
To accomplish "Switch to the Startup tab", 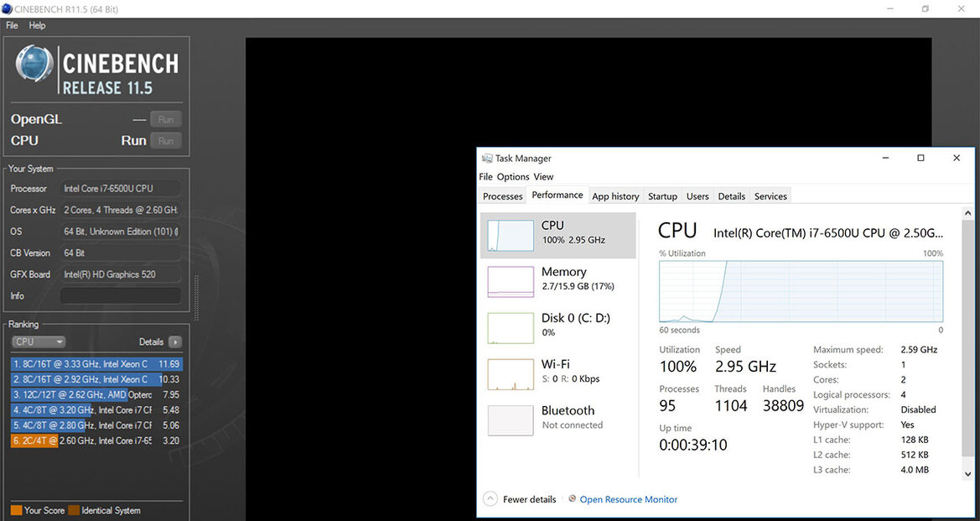I will [662, 196].
